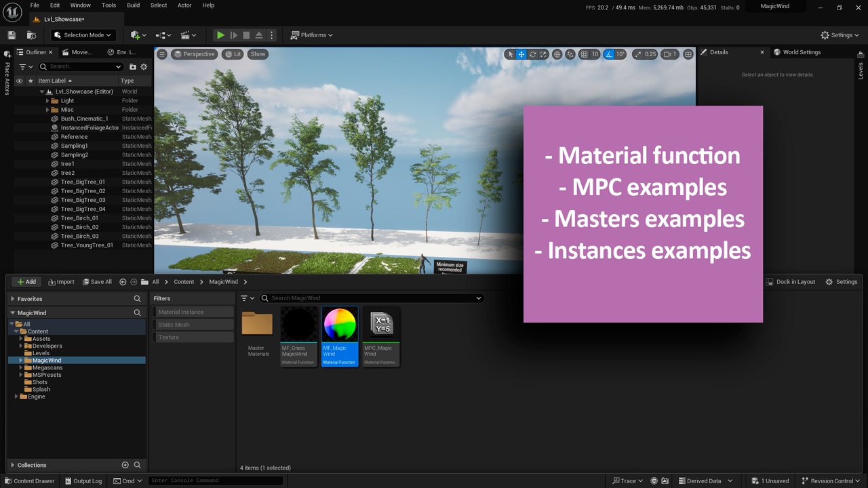
Task: Toggle grid snapping icon
Action: click(x=585, y=54)
